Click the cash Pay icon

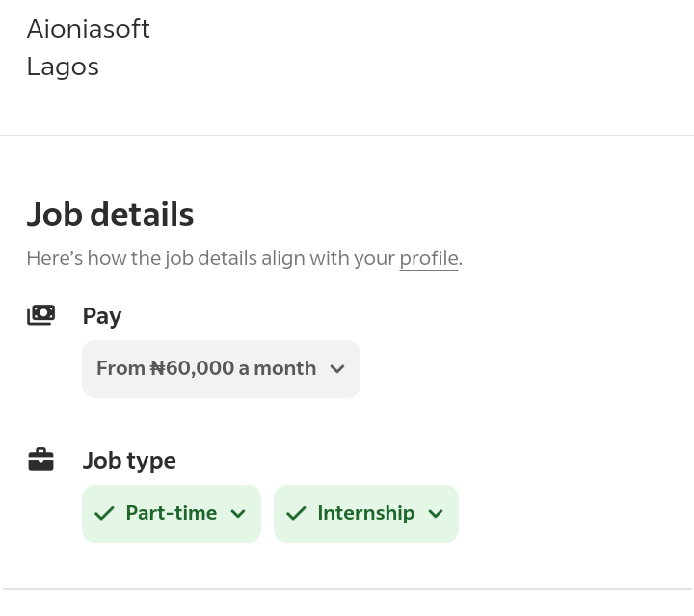(41, 315)
